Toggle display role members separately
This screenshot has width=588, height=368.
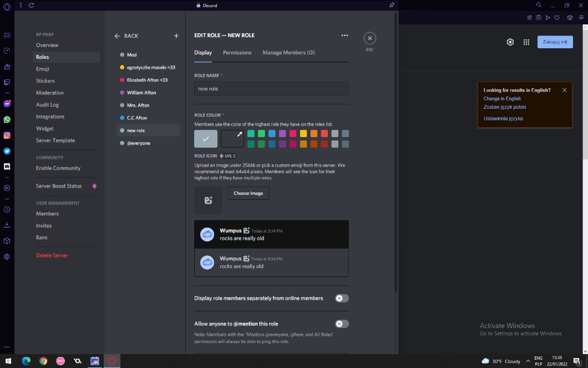tap(342, 298)
